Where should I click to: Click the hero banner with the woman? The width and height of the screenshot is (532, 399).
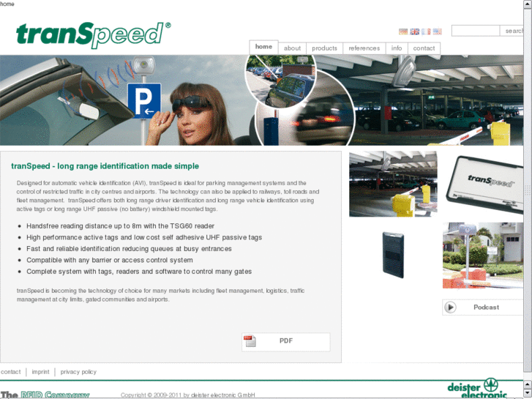(261, 100)
